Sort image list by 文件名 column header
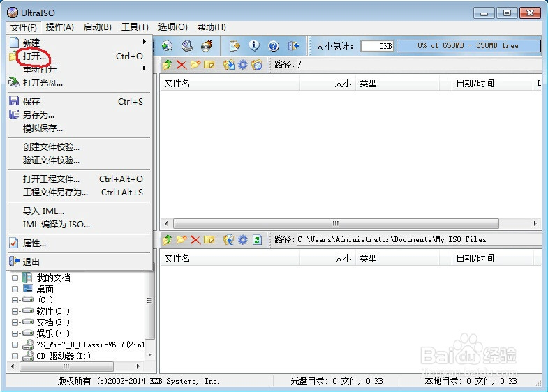The height and width of the screenshot is (392, 548). (x=230, y=83)
